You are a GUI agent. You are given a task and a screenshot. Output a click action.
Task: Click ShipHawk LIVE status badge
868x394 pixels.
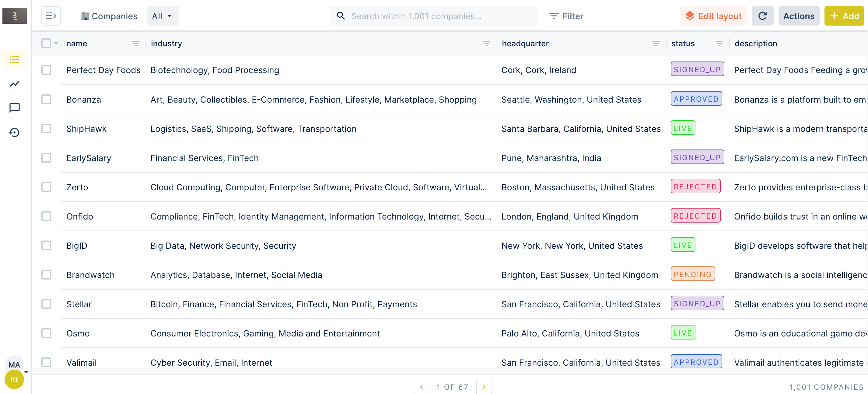pos(683,128)
